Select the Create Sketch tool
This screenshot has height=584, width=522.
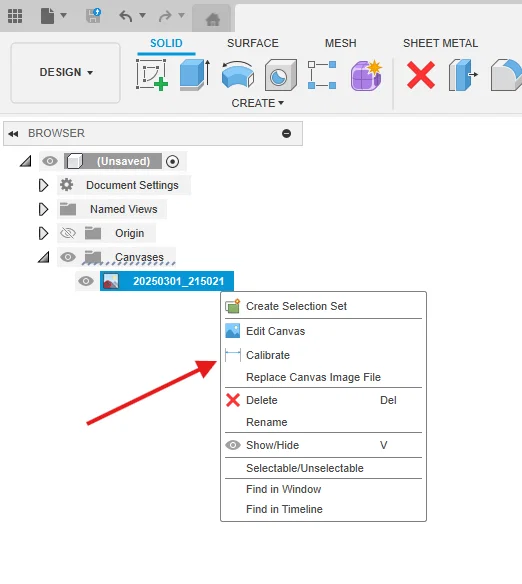click(x=152, y=75)
